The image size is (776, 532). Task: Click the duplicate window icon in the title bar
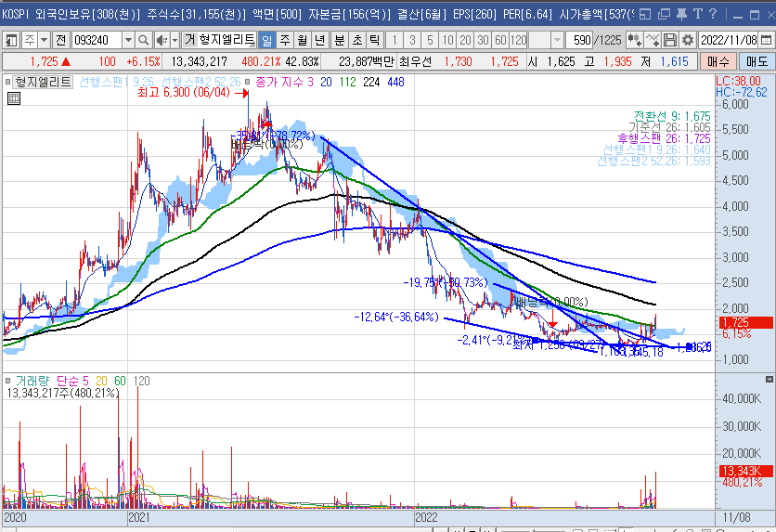coord(664,14)
